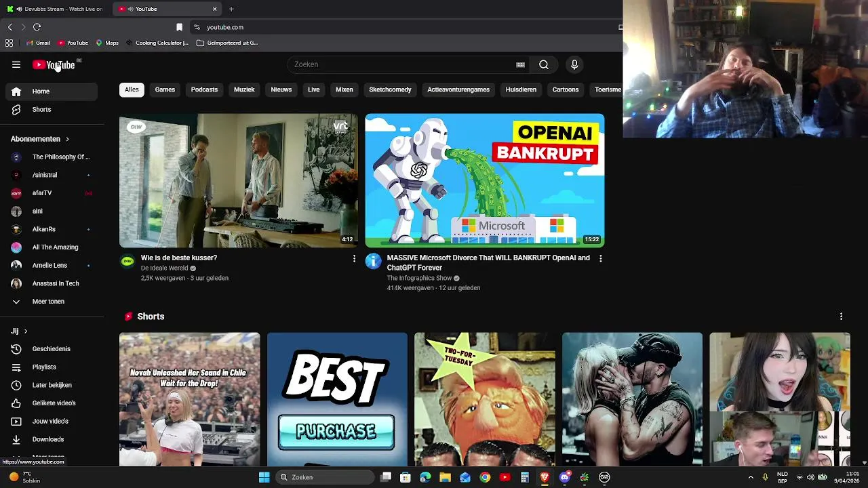The image size is (868, 488).
Task: Open the BEST PURCHASE short
Action: pyautogui.click(x=337, y=399)
